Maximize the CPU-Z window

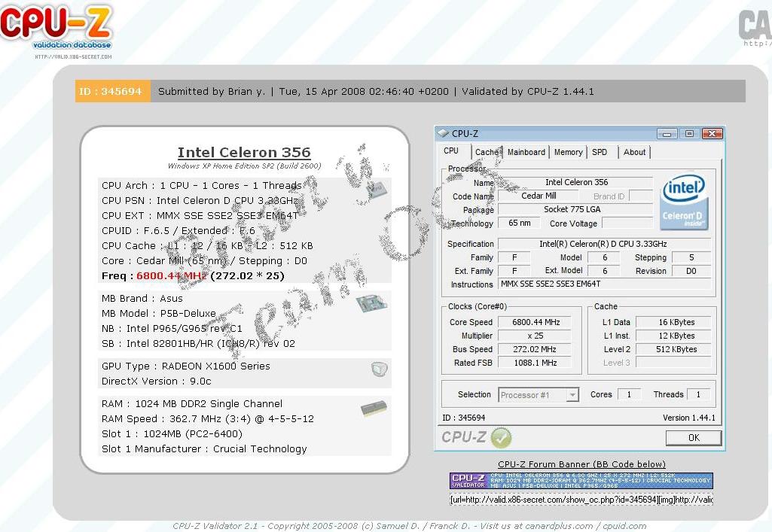click(x=689, y=134)
